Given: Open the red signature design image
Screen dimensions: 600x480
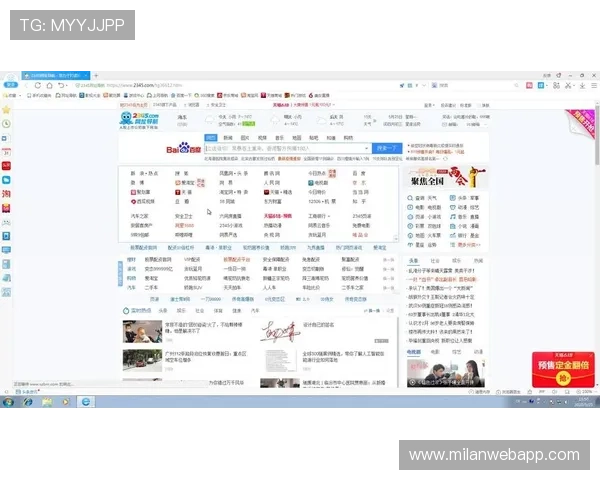Looking at the screenshot, I should [280, 331].
